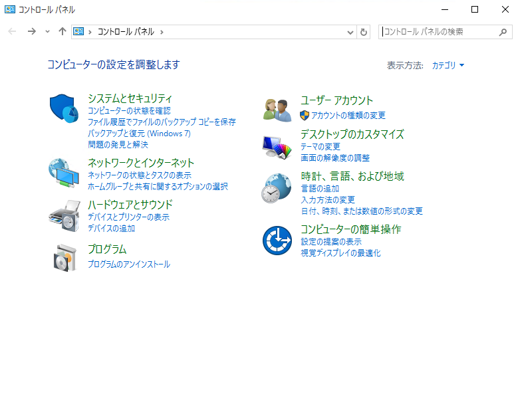Click the Control Panel title bar icon
This screenshot has width=516, height=420.
click(x=10, y=9)
